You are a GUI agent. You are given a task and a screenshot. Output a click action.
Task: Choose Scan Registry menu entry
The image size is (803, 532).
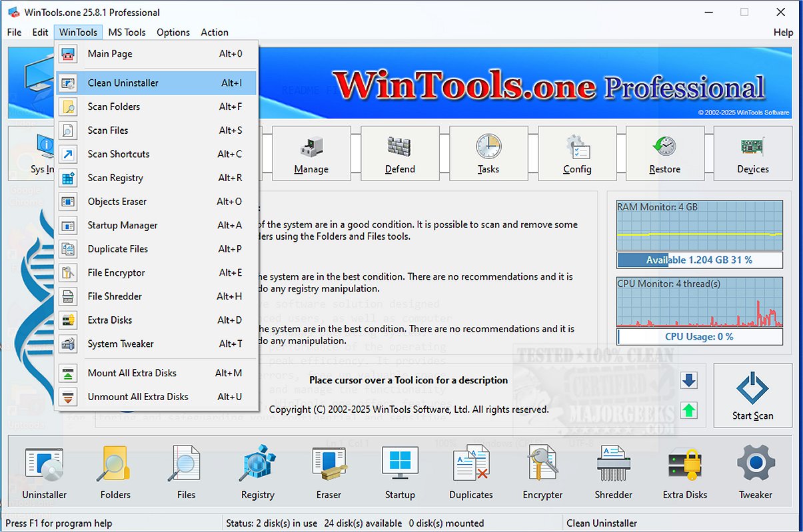[157, 178]
